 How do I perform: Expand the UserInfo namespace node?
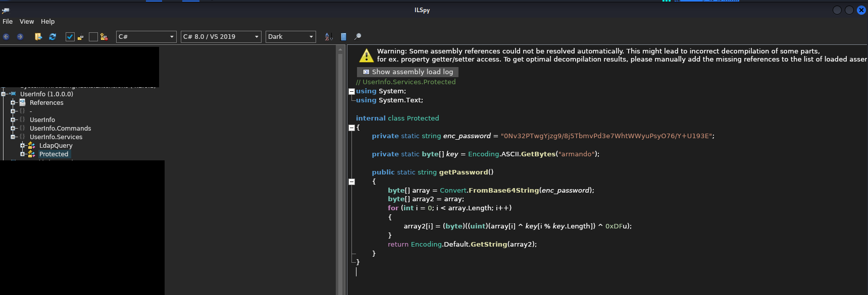[13, 120]
